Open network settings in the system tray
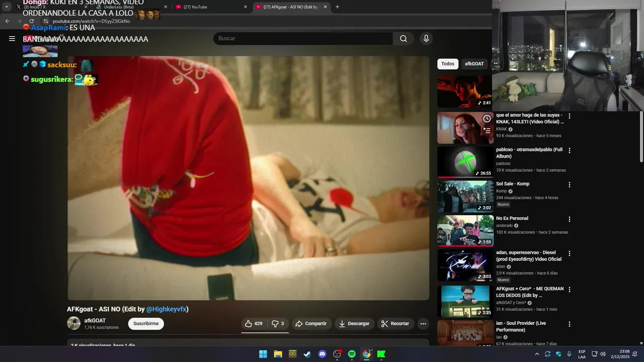 (x=594, y=354)
